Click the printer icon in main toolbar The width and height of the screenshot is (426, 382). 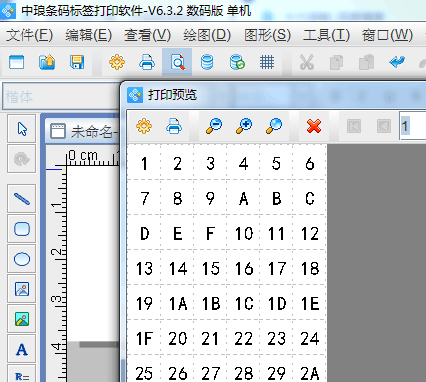(x=147, y=62)
